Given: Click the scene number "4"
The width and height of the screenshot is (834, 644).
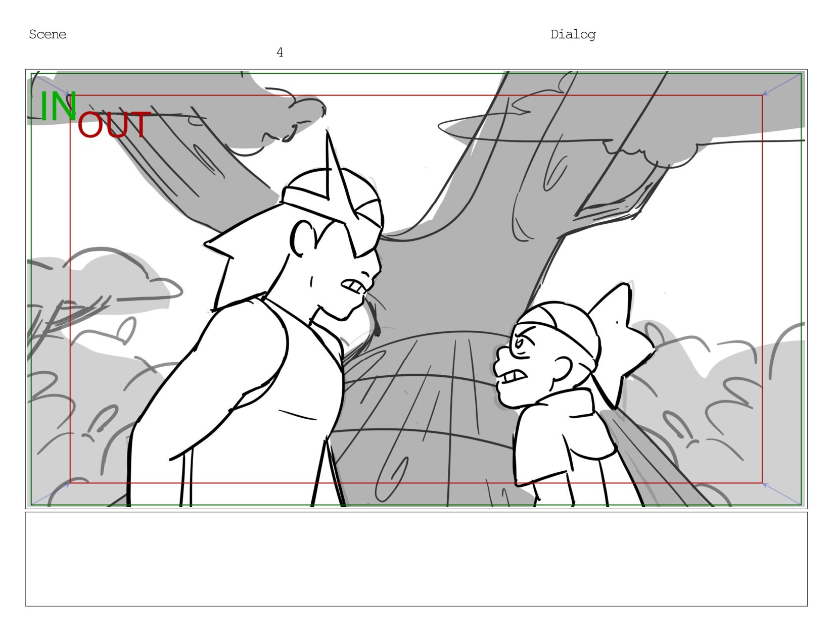Looking at the screenshot, I should (x=280, y=53).
